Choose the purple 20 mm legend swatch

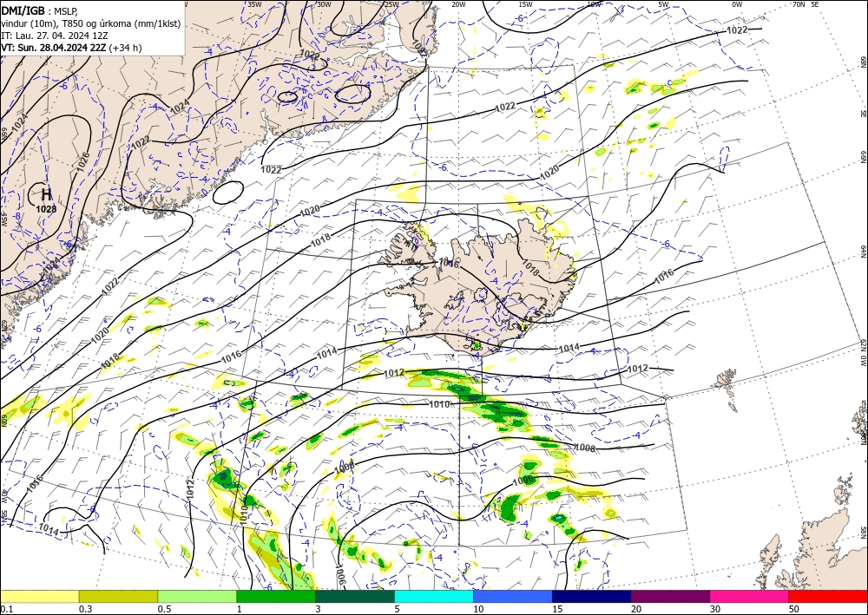pyautogui.click(x=670, y=596)
